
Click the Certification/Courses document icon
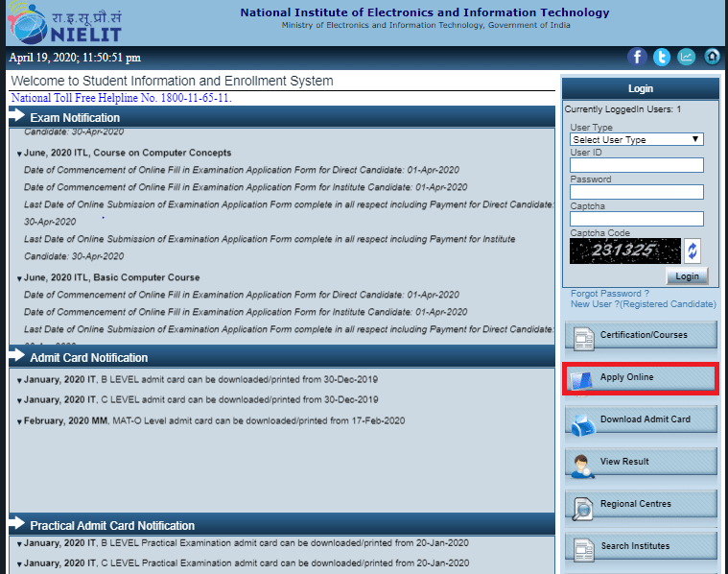583,339
